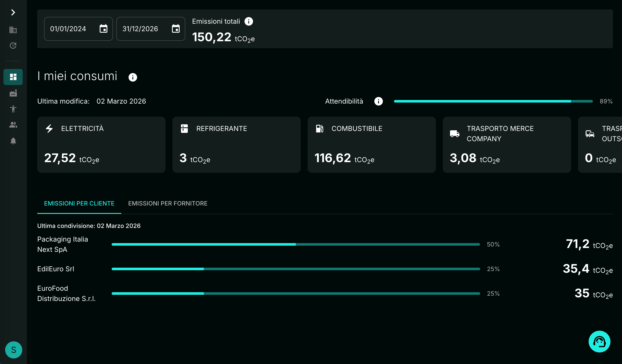Viewport: 622px width, 364px height.
Task: Click the start date field 01/01/2024
Action: [x=78, y=29]
